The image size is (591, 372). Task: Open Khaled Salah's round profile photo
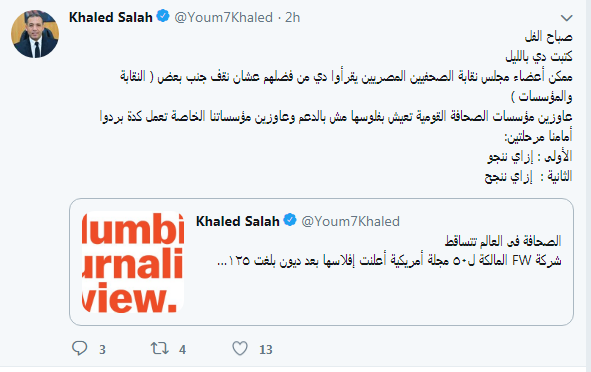coord(35,34)
